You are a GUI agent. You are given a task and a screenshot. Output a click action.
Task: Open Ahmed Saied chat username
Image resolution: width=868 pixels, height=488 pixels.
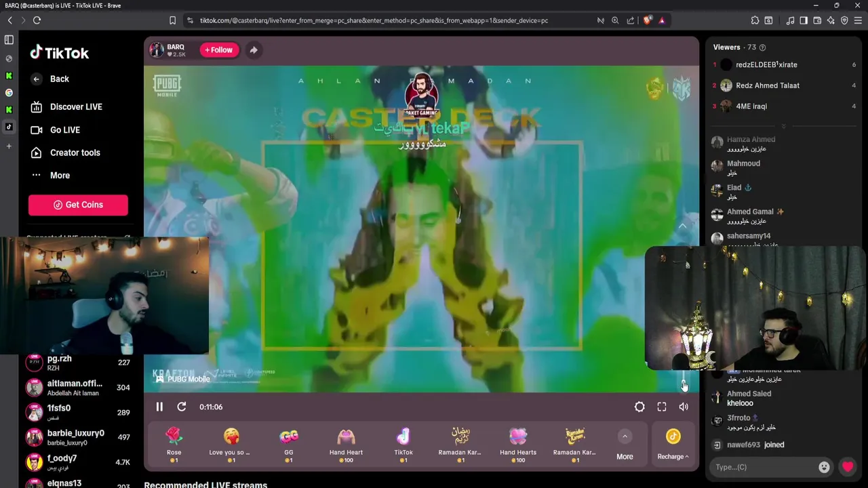749,394
